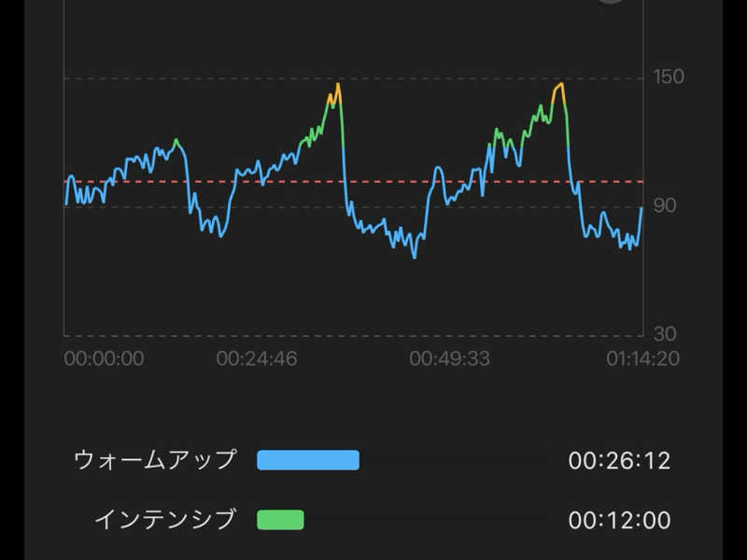Click the 00:00:00 start time label
Image resolution: width=747 pixels, height=560 pixels.
point(104,358)
